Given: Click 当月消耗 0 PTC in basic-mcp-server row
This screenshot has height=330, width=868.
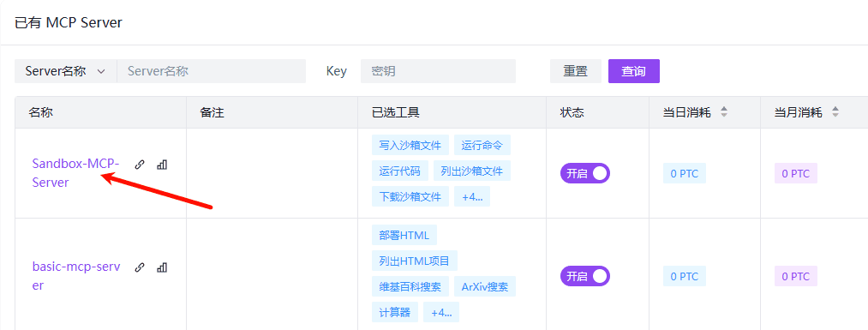Looking at the screenshot, I should tap(795, 276).
